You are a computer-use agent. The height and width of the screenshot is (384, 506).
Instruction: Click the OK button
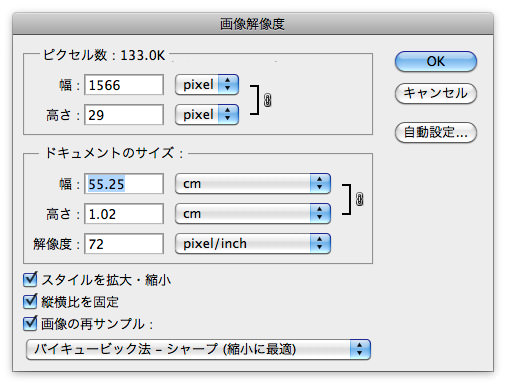436,61
